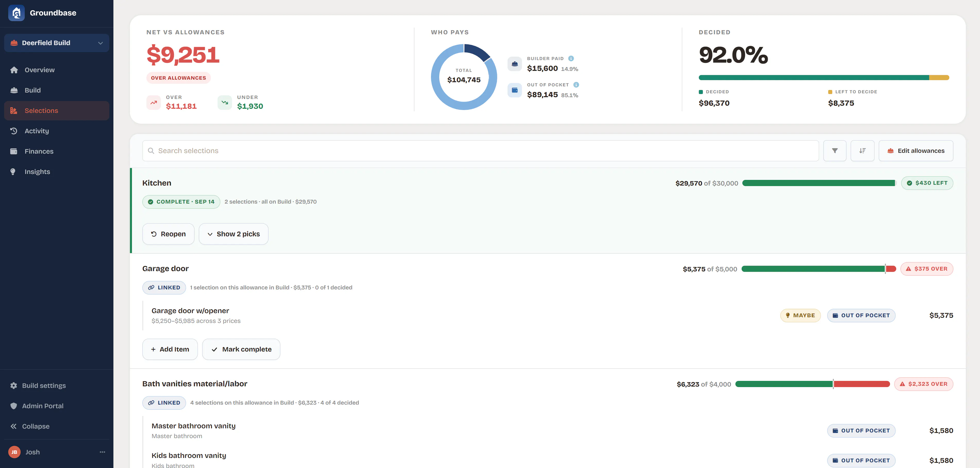Screen dimensions: 980x468
Task: Click the Decided 92.0% progress bar
Action: pos(824,78)
